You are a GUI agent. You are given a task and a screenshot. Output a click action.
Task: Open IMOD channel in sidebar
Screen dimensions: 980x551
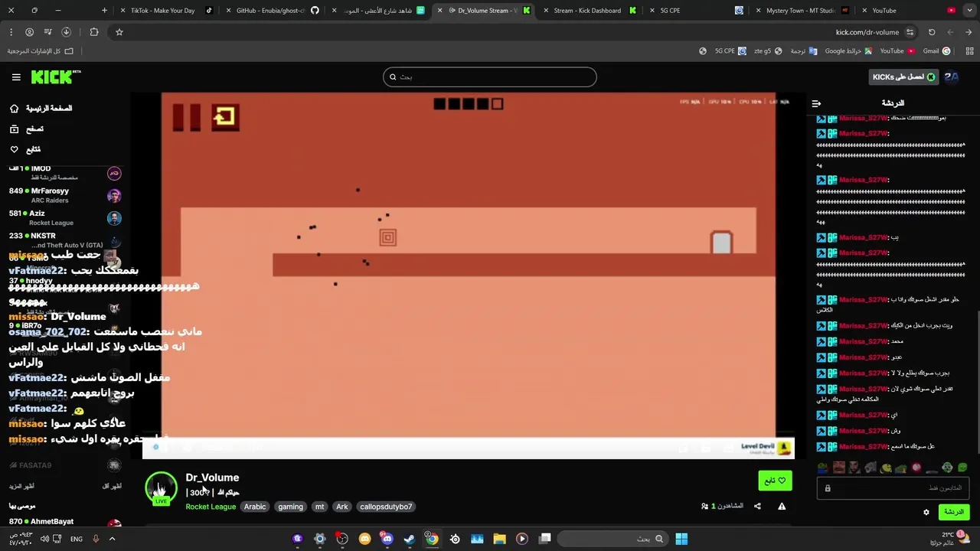tap(65, 173)
